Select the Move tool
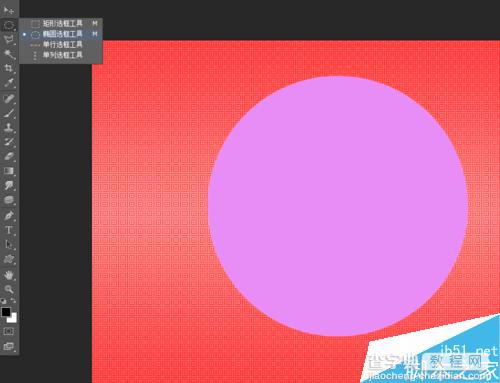Screen dimensions: 500x383 [x=9, y=10]
